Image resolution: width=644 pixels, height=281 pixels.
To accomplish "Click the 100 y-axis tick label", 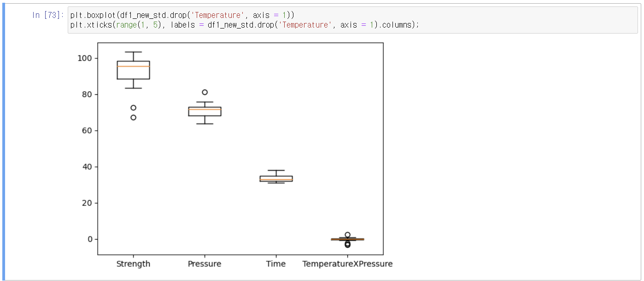I will pyautogui.click(x=86, y=58).
